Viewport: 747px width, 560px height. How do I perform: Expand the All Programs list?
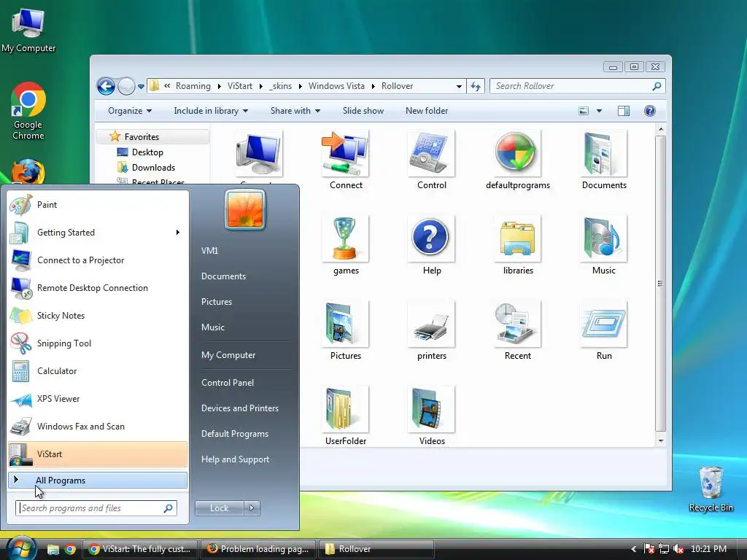(98, 481)
